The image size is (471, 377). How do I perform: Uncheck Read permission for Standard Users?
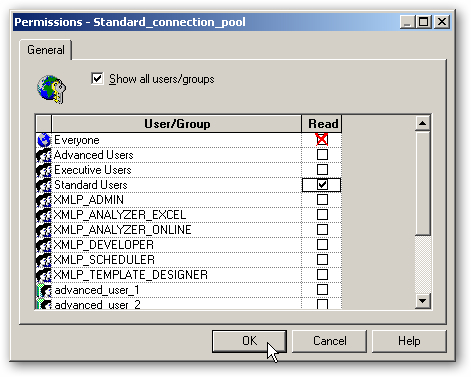[322, 185]
